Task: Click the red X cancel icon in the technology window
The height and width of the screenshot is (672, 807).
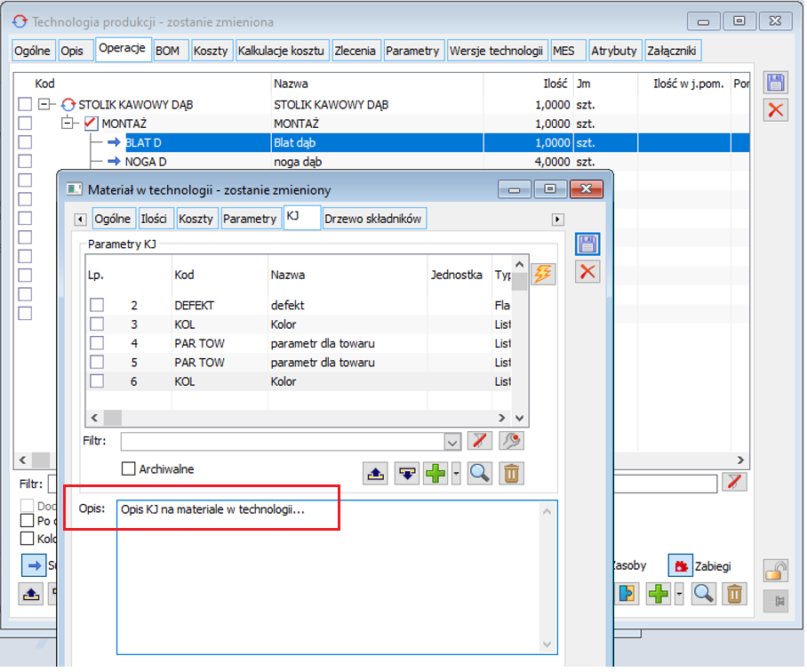Action: click(776, 109)
